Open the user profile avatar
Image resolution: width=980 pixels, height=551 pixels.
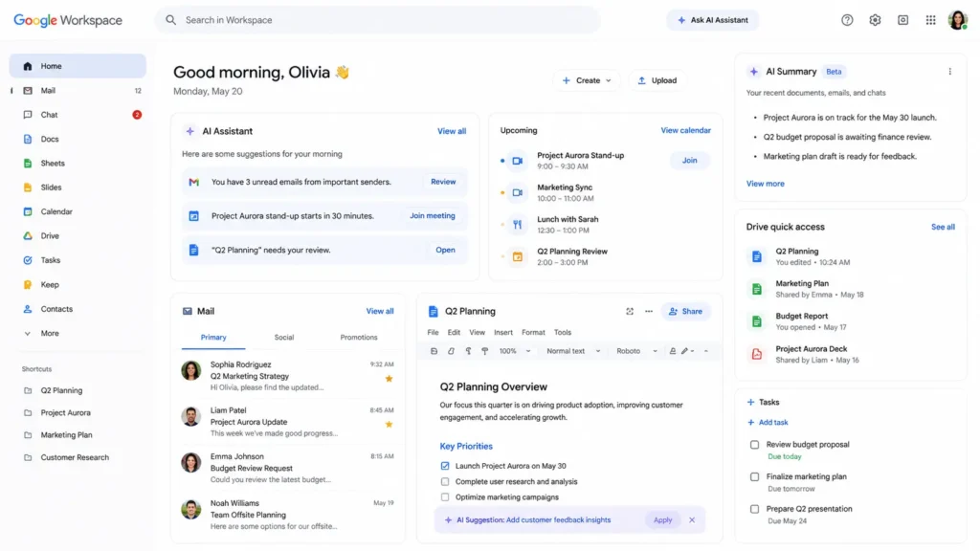[x=957, y=20]
